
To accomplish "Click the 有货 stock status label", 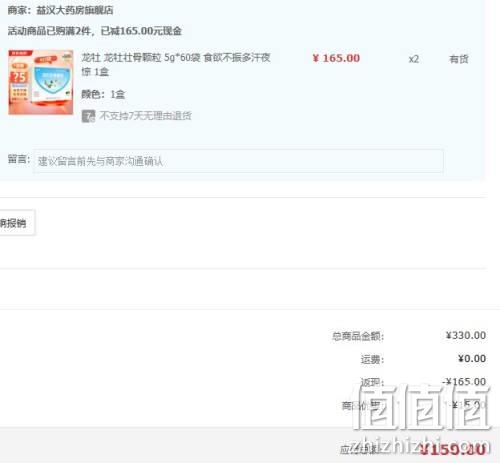I will click(x=459, y=59).
